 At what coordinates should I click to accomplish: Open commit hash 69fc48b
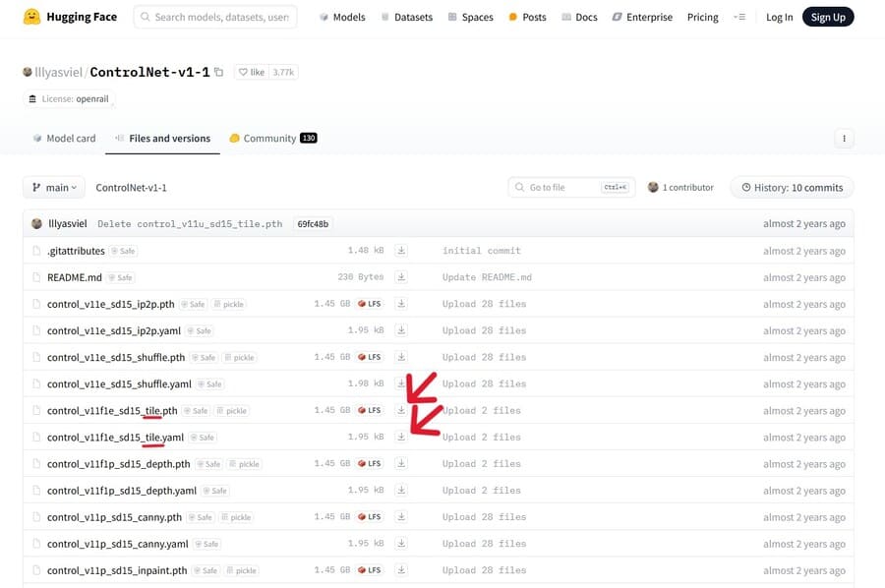[x=313, y=224]
